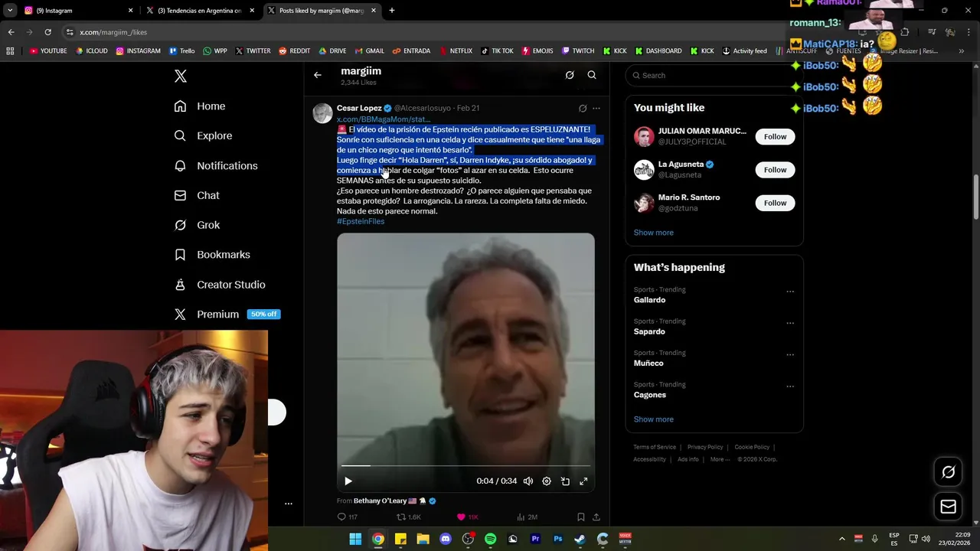Open the floating messages envelope button
The width and height of the screenshot is (980, 551).
(948, 507)
